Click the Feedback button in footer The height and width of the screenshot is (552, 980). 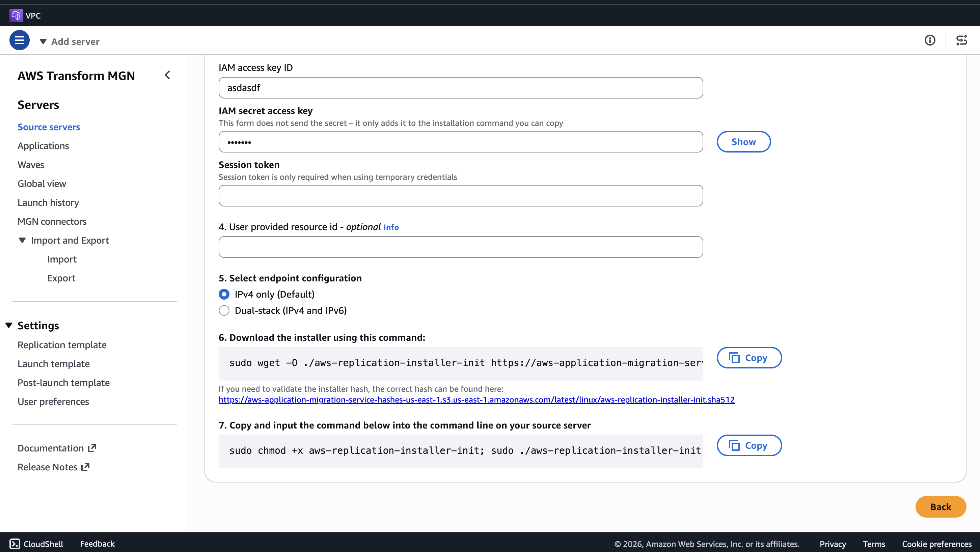click(97, 544)
